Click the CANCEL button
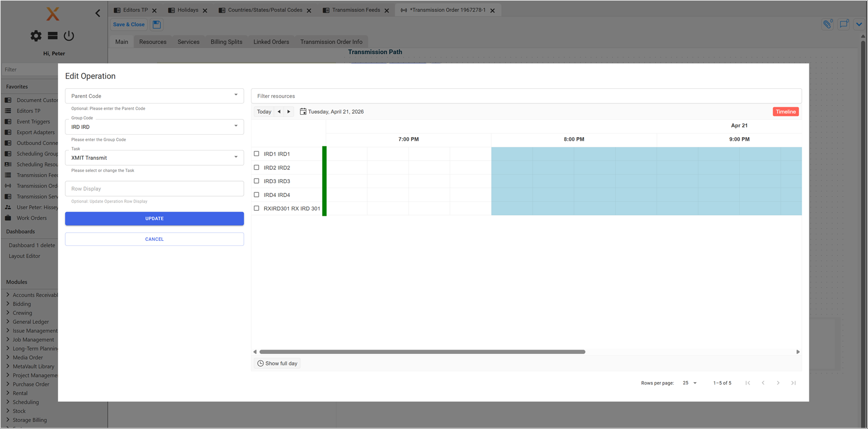The height and width of the screenshot is (429, 868). tap(154, 239)
